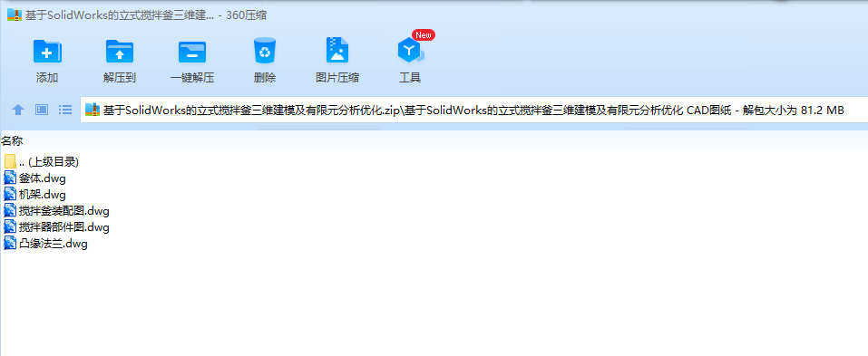
Task: Click the 解压到 (Extract to) icon
Action: pos(120,52)
